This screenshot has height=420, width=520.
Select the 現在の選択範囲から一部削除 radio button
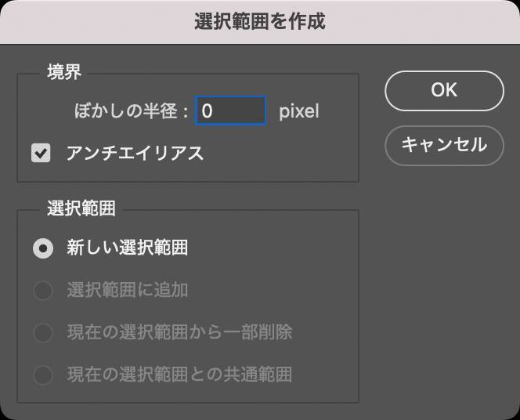point(42,332)
